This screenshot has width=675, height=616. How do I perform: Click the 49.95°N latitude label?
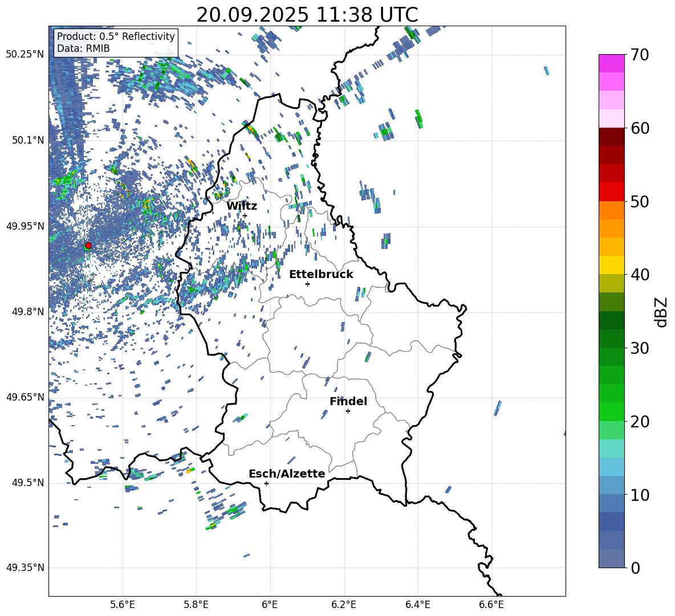pos(25,226)
